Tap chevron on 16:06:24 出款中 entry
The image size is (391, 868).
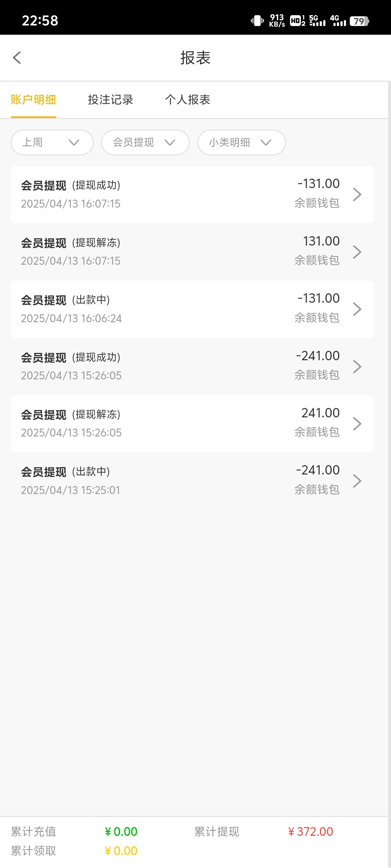pos(357,309)
